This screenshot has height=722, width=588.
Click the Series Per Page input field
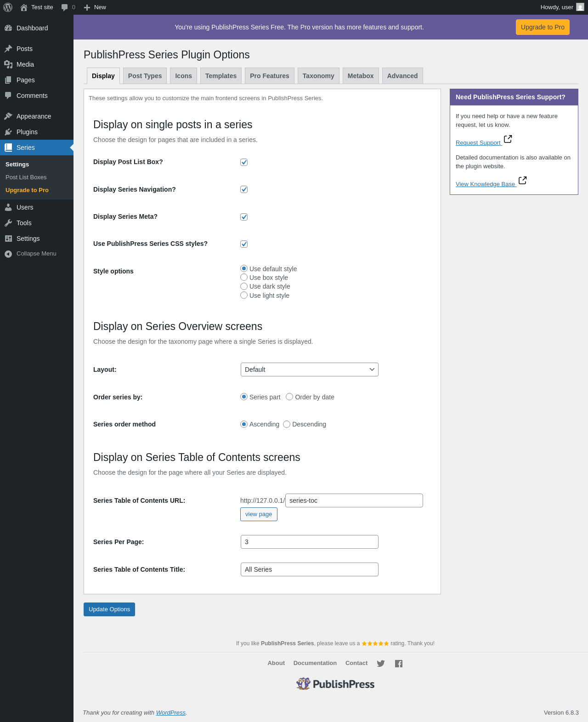(309, 542)
